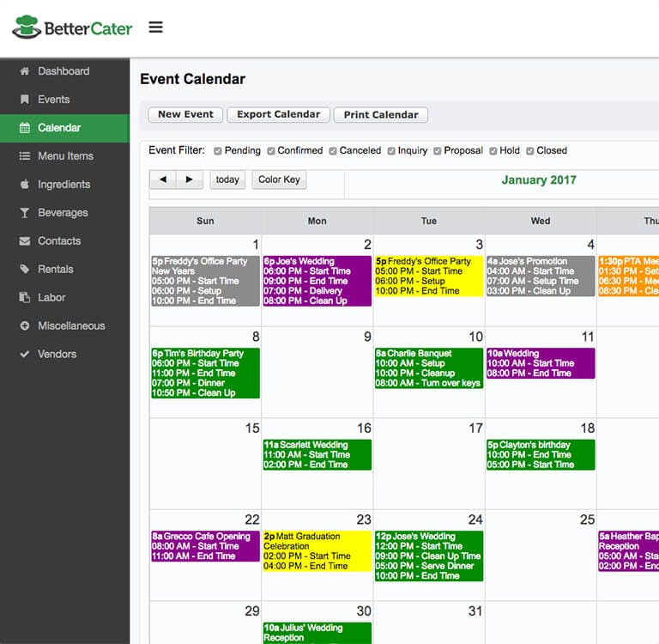Click the Ingredients apple icon
Screen dimensions: 659x644
coord(25,185)
